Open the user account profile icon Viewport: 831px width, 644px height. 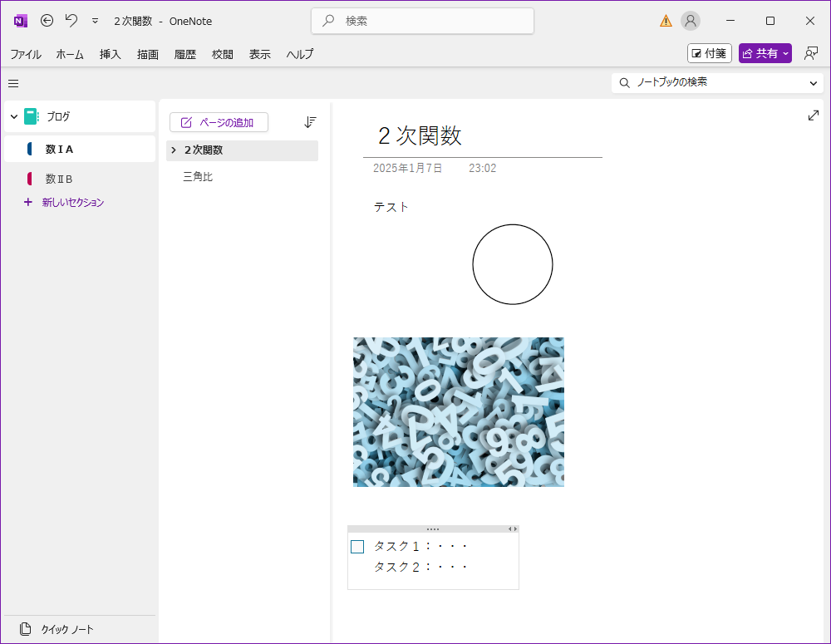690,21
